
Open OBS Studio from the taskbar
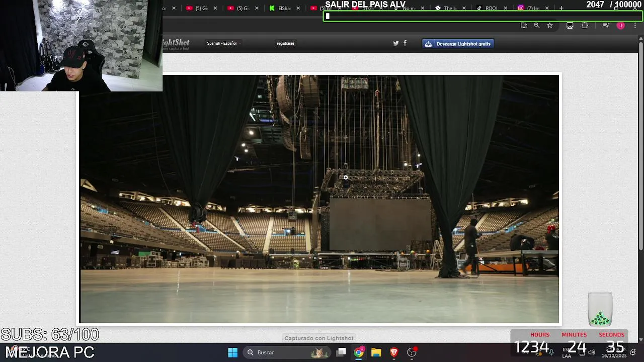point(412,352)
